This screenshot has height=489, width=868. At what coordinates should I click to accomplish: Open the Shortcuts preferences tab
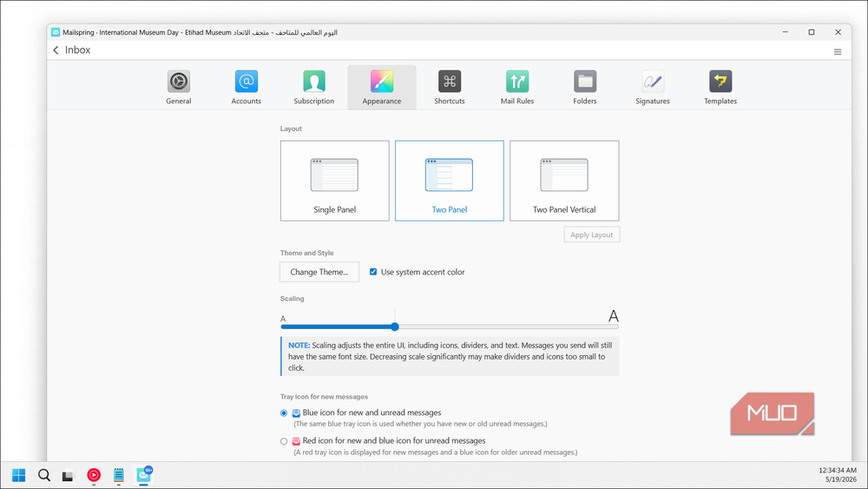450,88
